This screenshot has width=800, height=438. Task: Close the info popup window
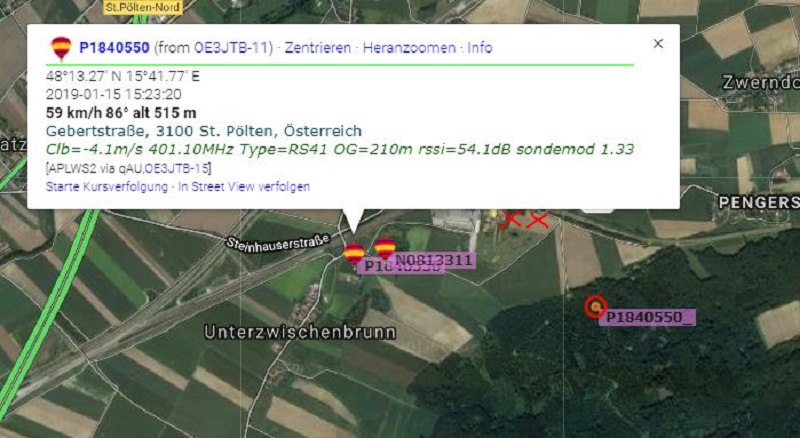click(x=658, y=44)
